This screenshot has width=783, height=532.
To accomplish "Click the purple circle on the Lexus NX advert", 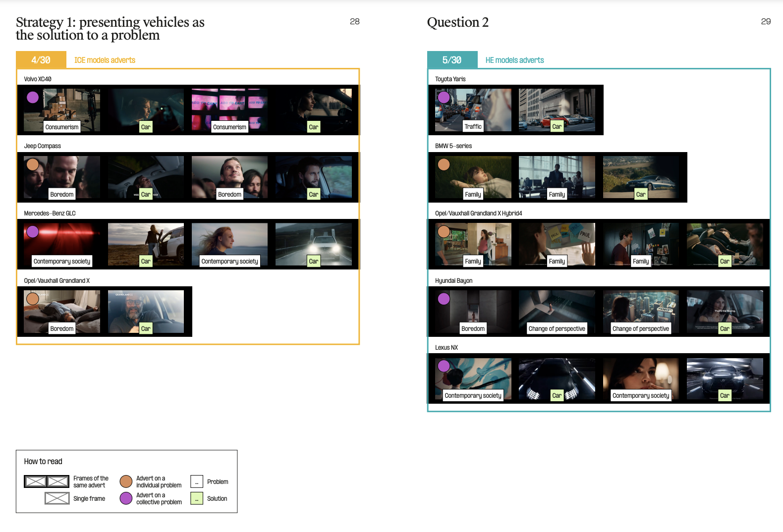I will click(x=444, y=366).
